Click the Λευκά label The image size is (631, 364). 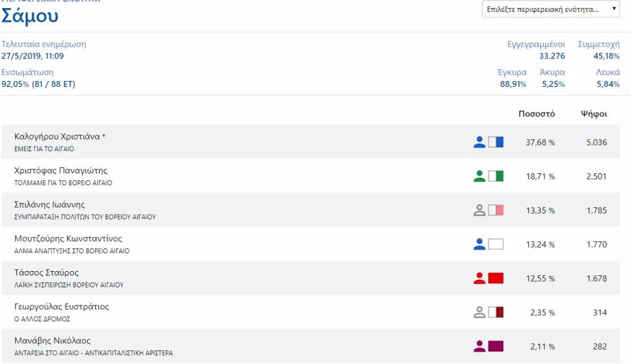click(608, 72)
